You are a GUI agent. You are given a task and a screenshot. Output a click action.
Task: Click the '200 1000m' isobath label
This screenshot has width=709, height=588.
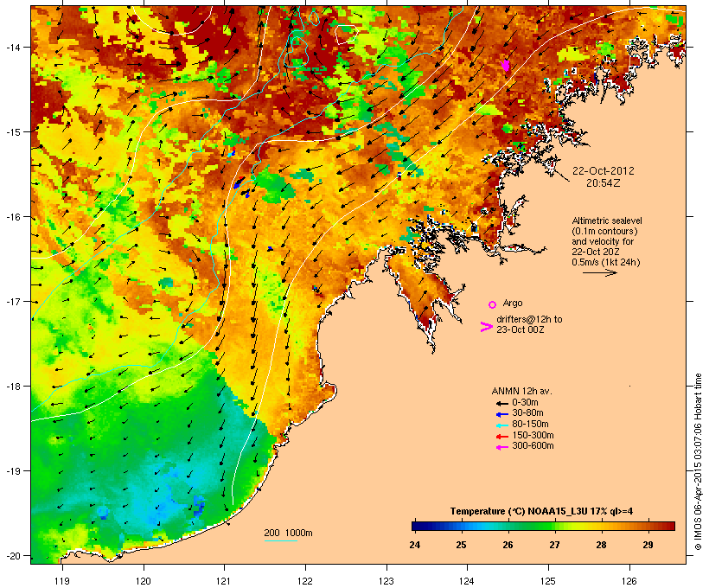pos(288,533)
